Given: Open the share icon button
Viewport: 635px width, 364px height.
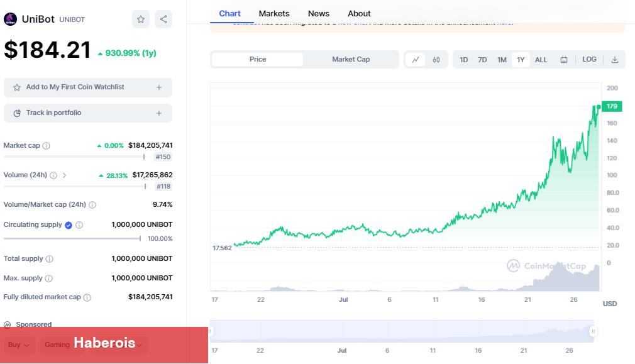Looking at the screenshot, I should point(163,19).
